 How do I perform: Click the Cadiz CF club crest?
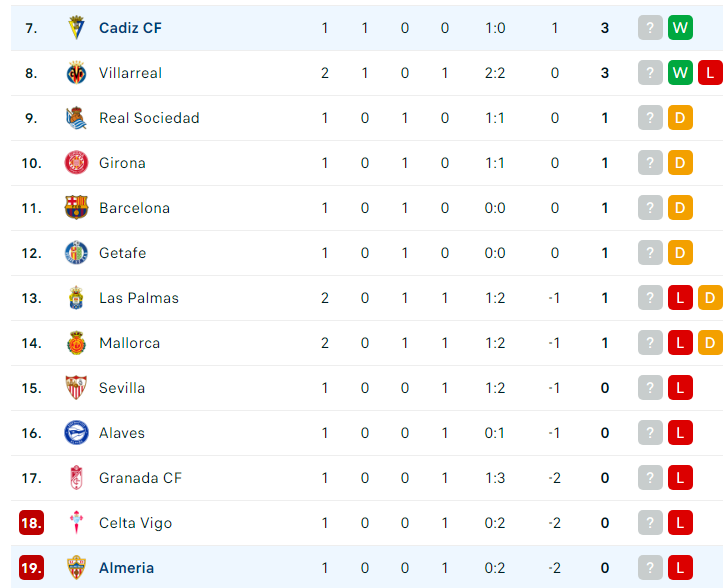[76, 28]
